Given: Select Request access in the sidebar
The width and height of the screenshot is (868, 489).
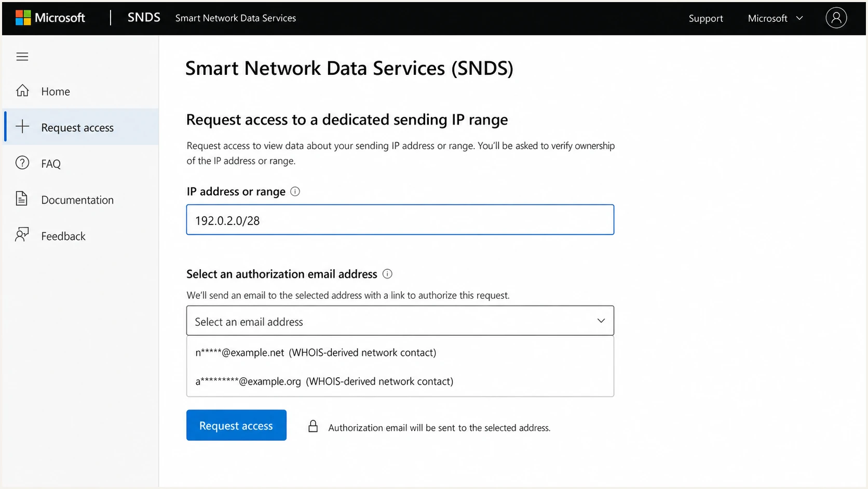Looking at the screenshot, I should (x=81, y=127).
